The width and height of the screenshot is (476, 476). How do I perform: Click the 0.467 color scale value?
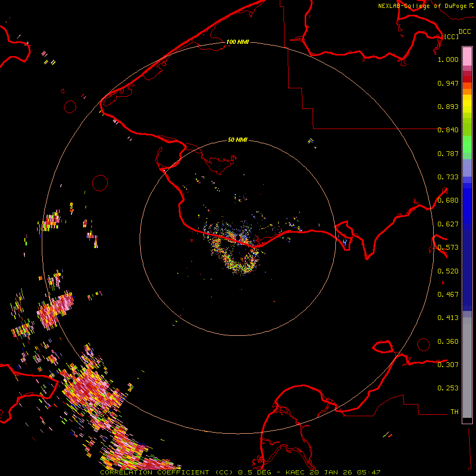pyautogui.click(x=448, y=295)
